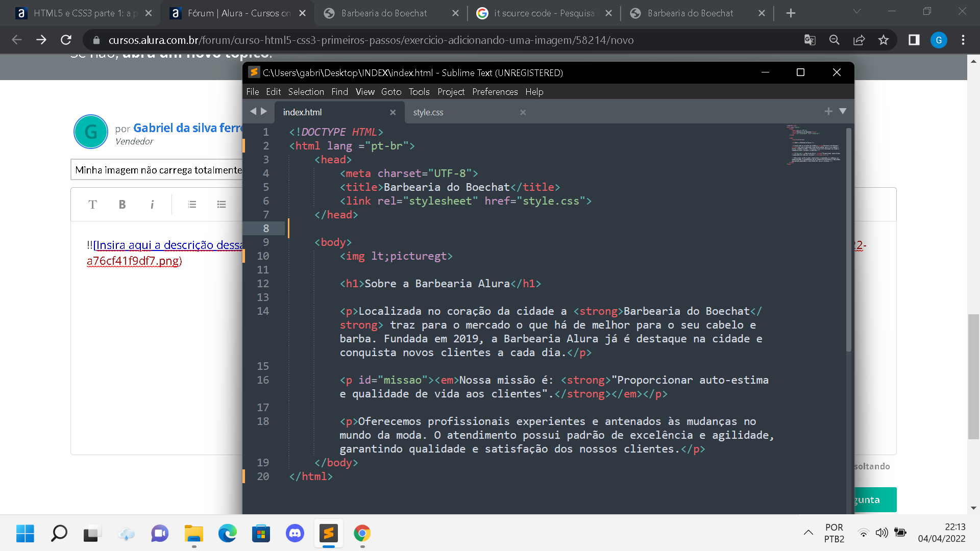This screenshot has height=551, width=980.
Task: Click the browser page vertical scrollbar
Action: [x=973, y=378]
